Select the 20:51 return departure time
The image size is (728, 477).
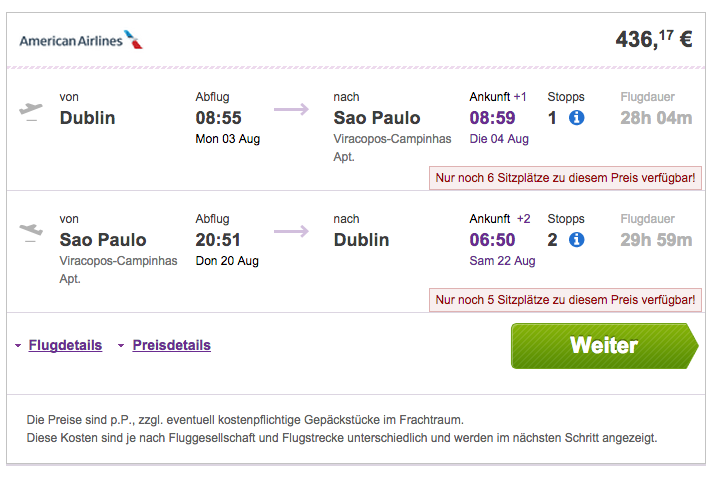tap(218, 240)
